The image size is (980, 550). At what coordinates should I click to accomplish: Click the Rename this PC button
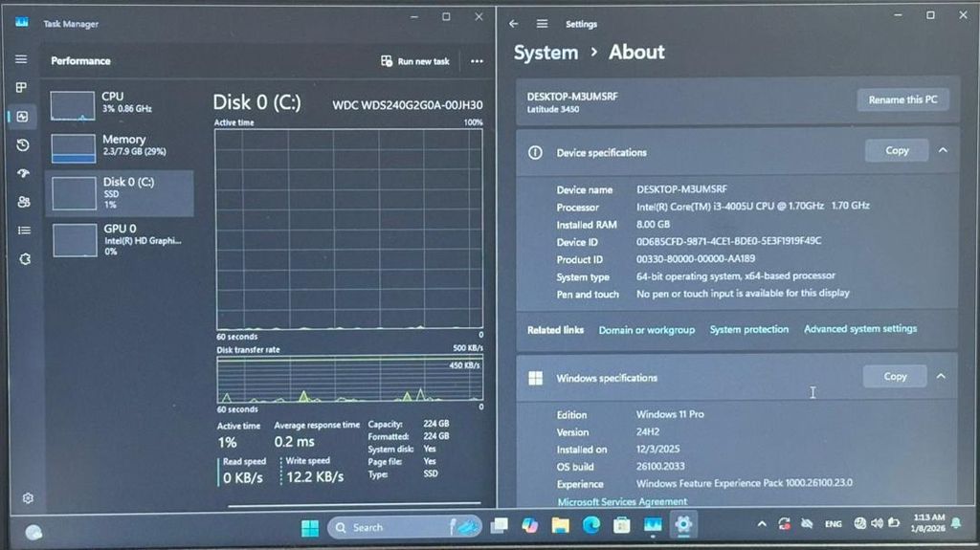point(902,99)
